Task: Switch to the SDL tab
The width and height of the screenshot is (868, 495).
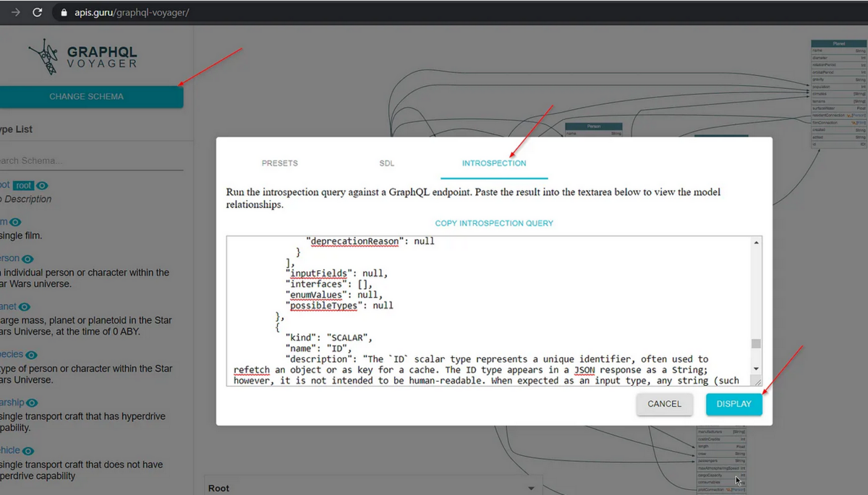Action: (x=387, y=163)
